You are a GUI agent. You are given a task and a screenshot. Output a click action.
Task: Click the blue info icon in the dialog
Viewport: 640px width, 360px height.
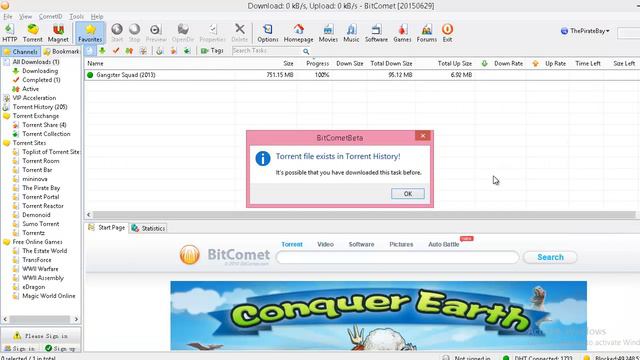click(263, 158)
